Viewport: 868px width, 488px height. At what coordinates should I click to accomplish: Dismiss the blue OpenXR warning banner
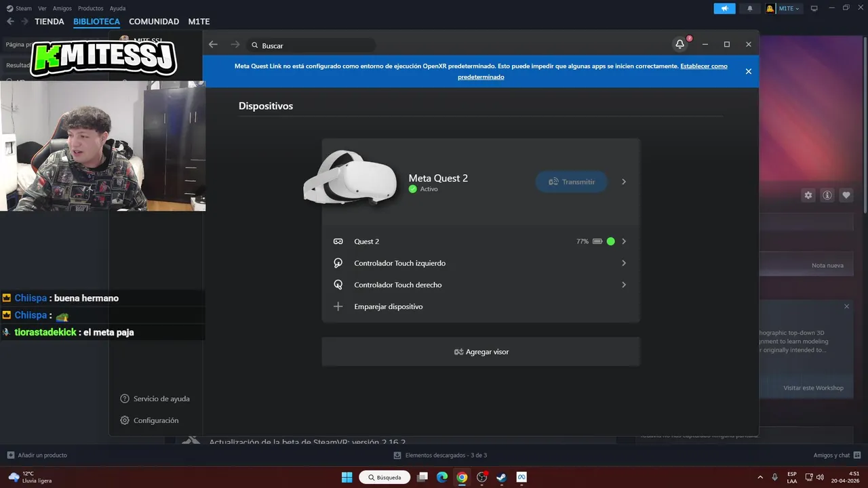point(748,71)
